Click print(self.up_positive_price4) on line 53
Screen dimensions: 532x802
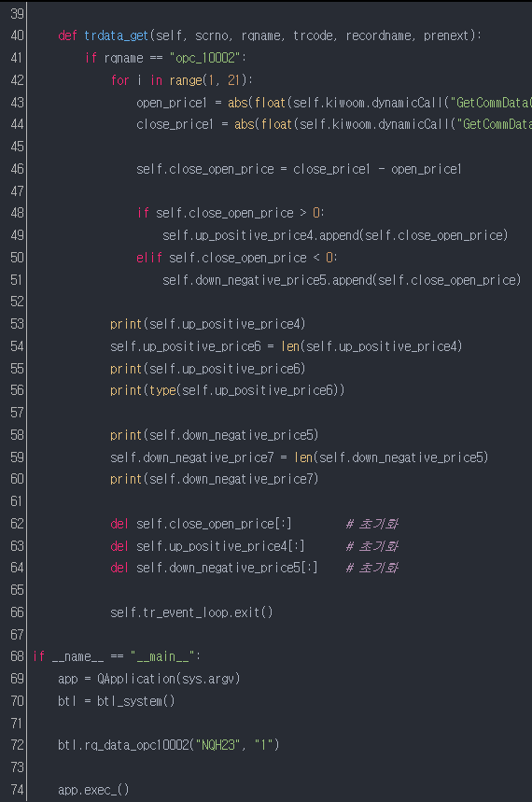208,324
